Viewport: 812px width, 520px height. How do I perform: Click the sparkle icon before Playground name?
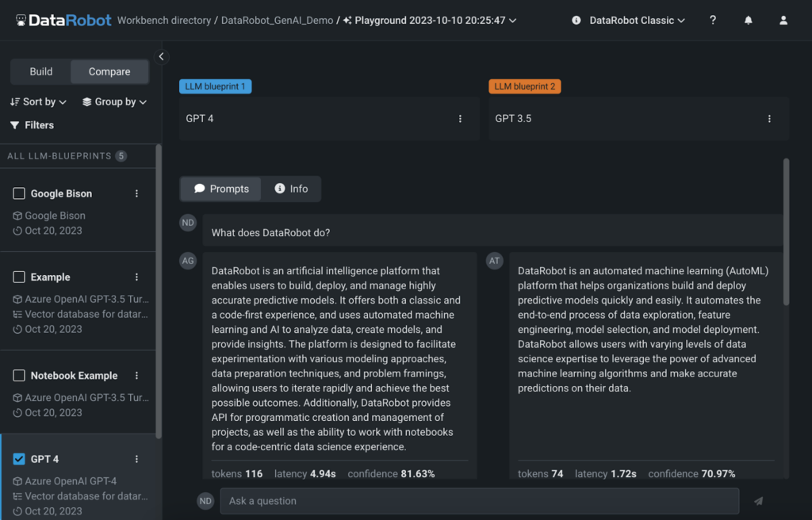[347, 20]
